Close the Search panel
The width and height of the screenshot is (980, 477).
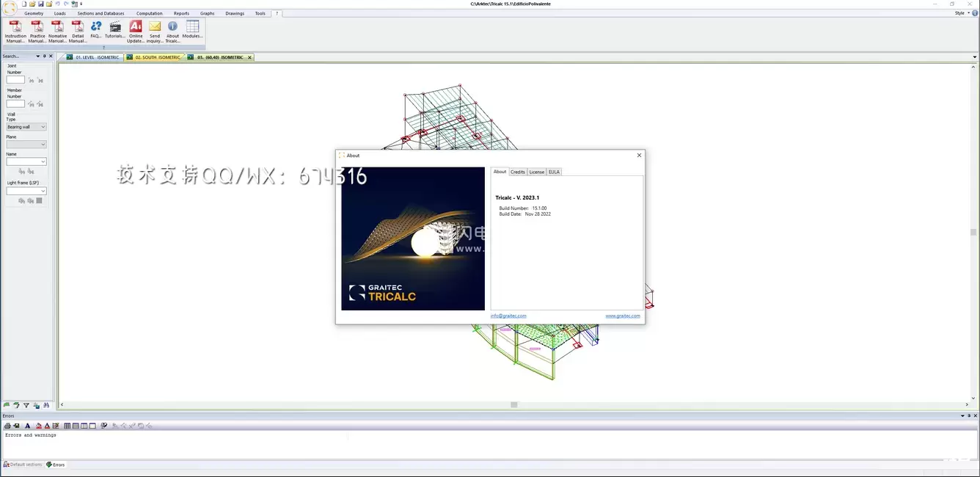pyautogui.click(x=51, y=56)
